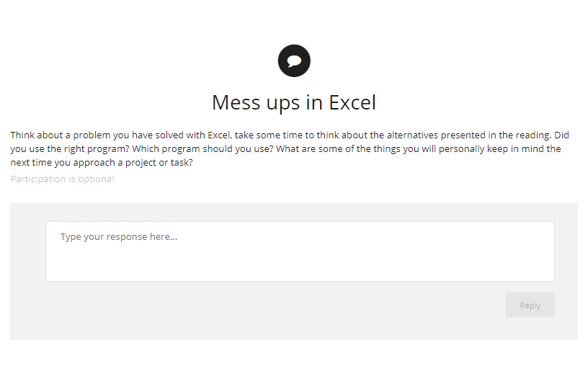588x366 pixels.
Task: Click the "Participation is optional" note
Action: click(62, 179)
